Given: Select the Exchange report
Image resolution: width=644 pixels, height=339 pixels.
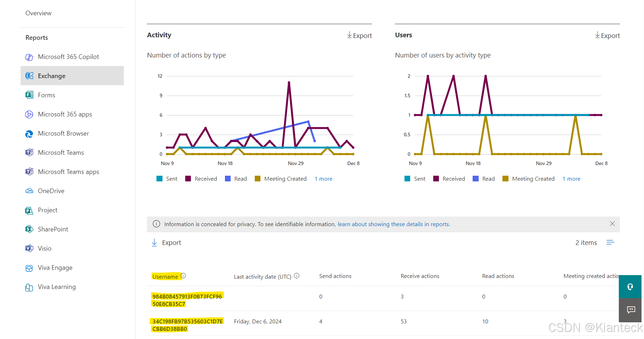Looking at the screenshot, I should [x=72, y=76].
